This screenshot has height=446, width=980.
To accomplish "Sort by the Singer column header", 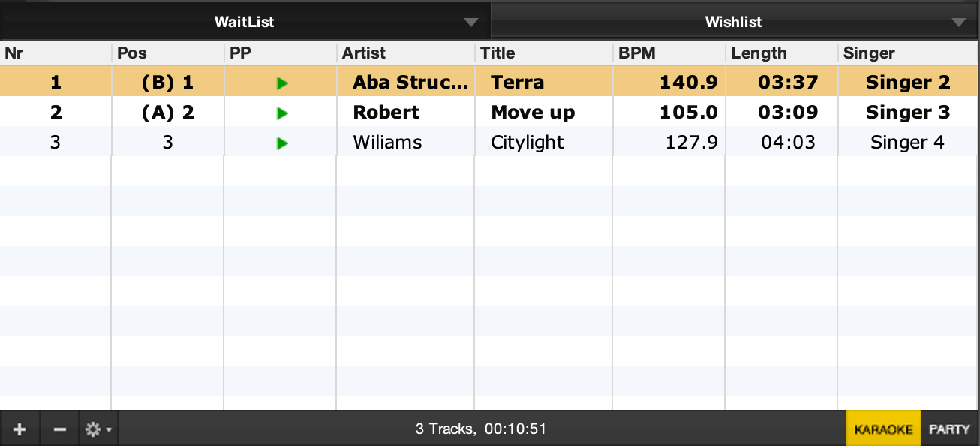I will (x=869, y=53).
